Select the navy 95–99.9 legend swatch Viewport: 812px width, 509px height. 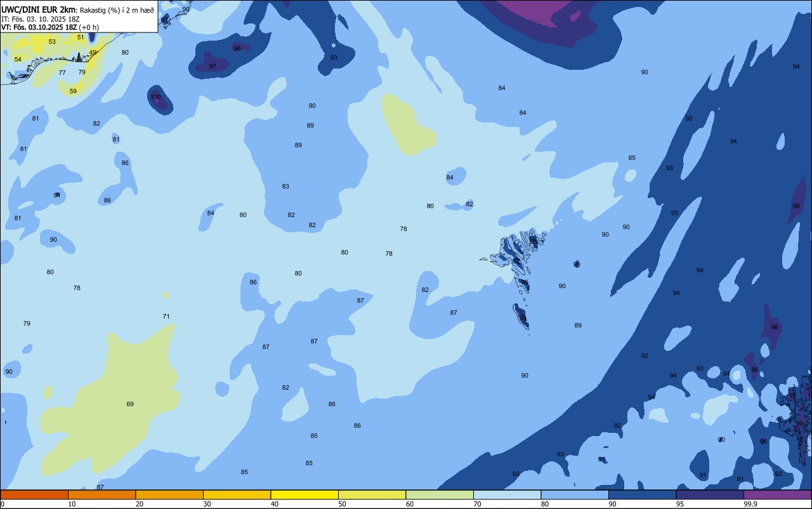pyautogui.click(x=710, y=494)
